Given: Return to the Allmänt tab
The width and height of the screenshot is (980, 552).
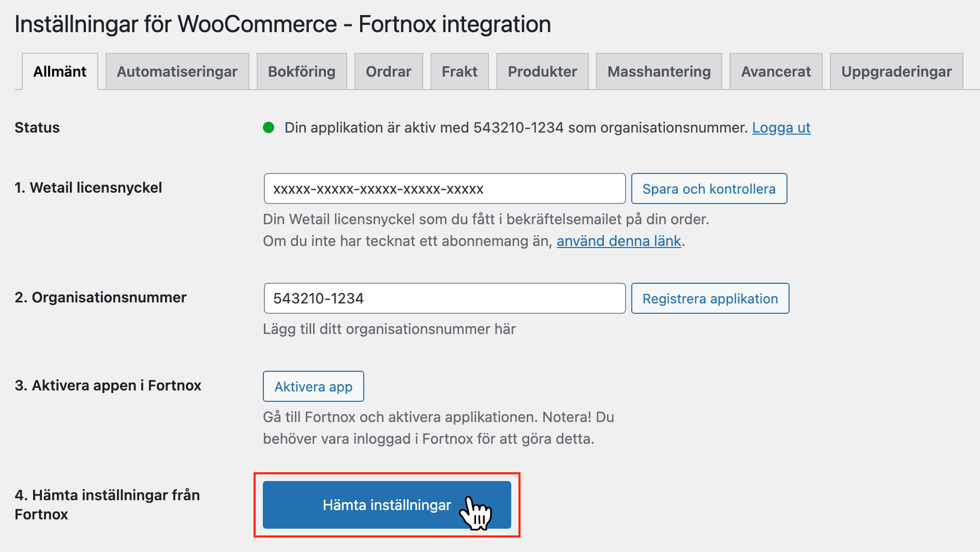Looking at the screenshot, I should 60,71.
